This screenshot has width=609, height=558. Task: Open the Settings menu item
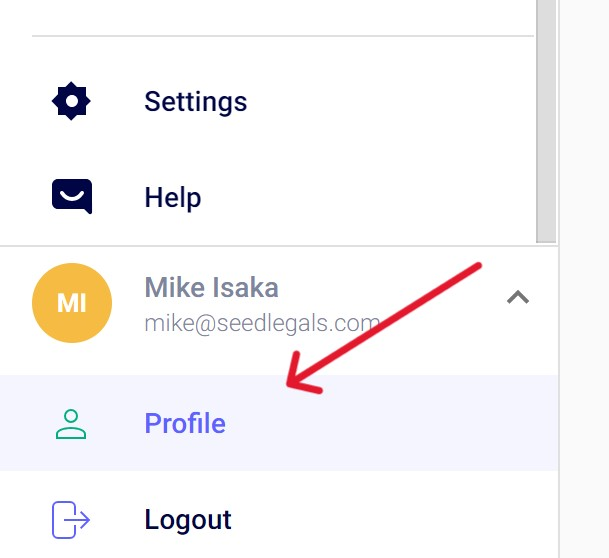[195, 101]
